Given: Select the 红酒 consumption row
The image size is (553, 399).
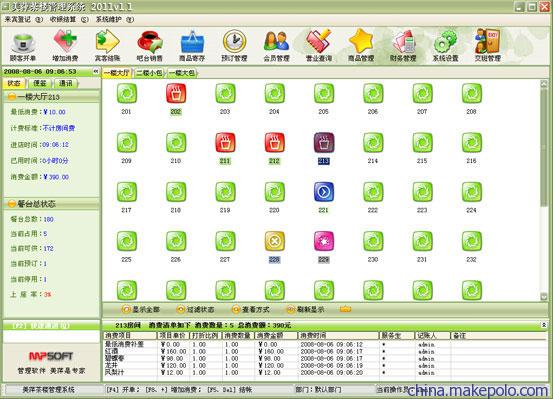Looking at the screenshot, I should (324, 351).
